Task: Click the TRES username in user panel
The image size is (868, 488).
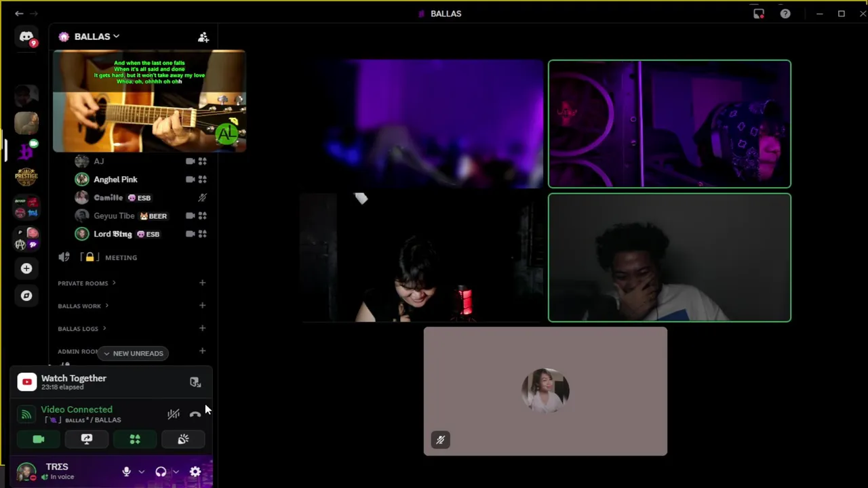Action: (57, 467)
